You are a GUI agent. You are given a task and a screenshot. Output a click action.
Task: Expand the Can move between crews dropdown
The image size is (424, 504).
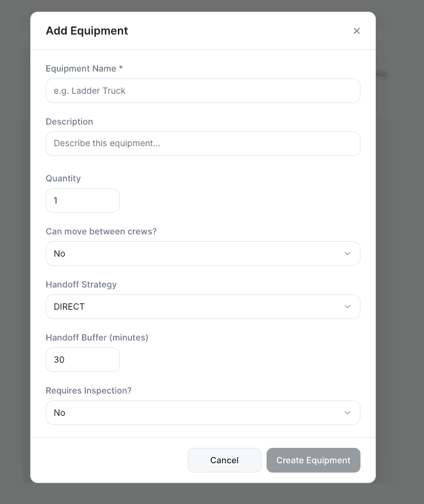(203, 254)
